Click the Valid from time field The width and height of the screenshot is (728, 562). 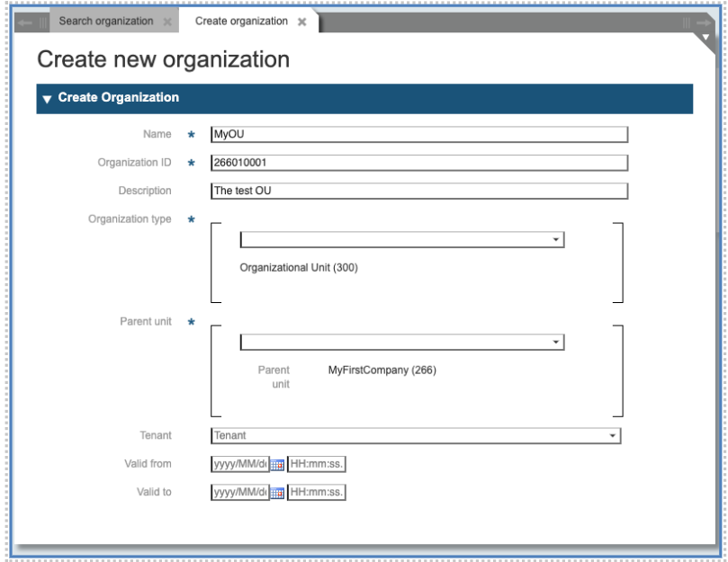pos(317,464)
